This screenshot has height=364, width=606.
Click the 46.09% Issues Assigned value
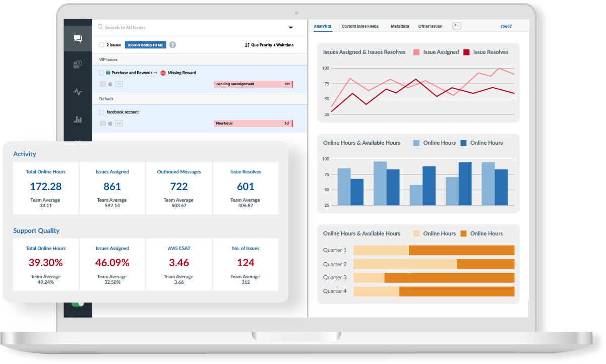pyautogui.click(x=112, y=263)
